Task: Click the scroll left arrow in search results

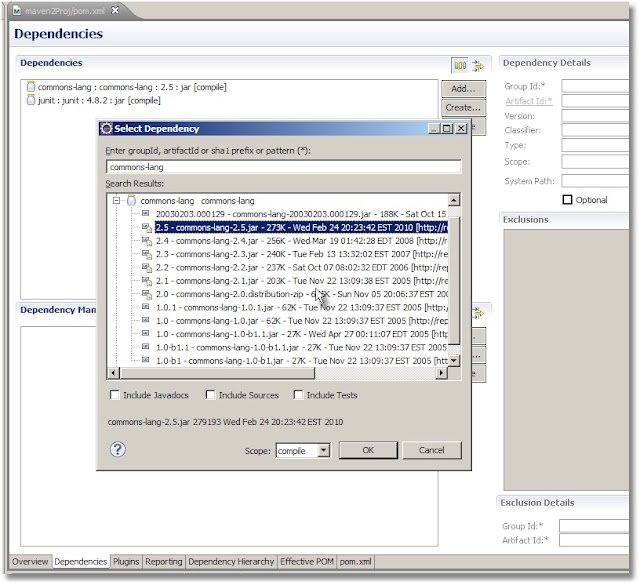Action: [114, 373]
